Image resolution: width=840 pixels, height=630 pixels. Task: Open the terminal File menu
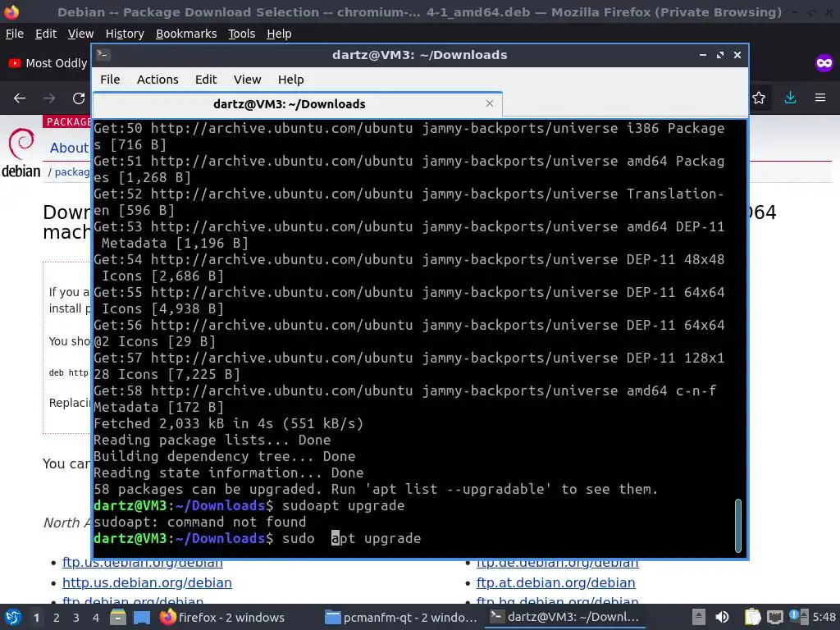tap(110, 80)
